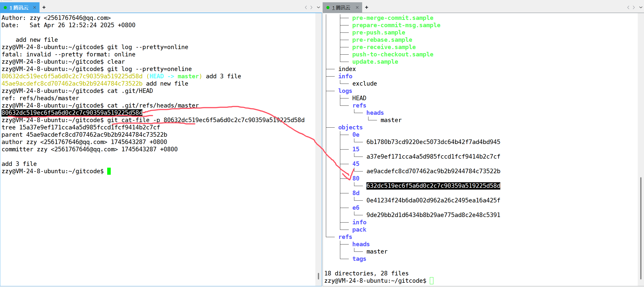Click the highlighted commit hash in the left terminal
The height and width of the screenshot is (287, 644).
pyautogui.click(x=72, y=113)
